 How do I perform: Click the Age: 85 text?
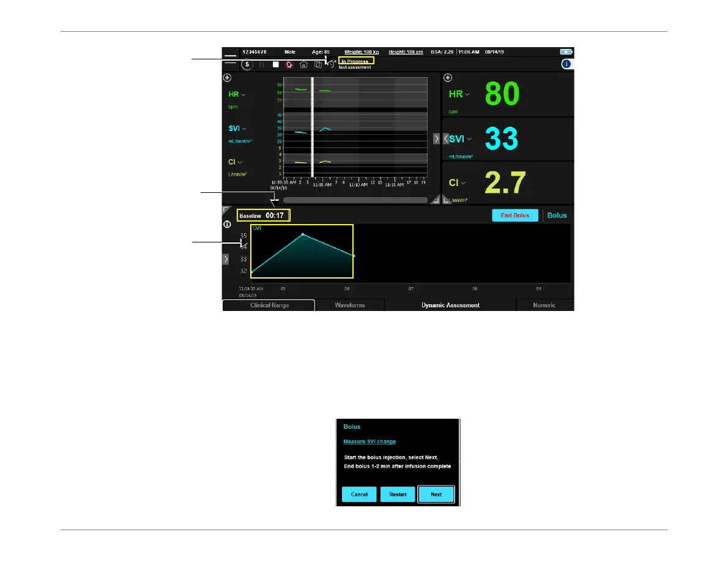click(321, 52)
